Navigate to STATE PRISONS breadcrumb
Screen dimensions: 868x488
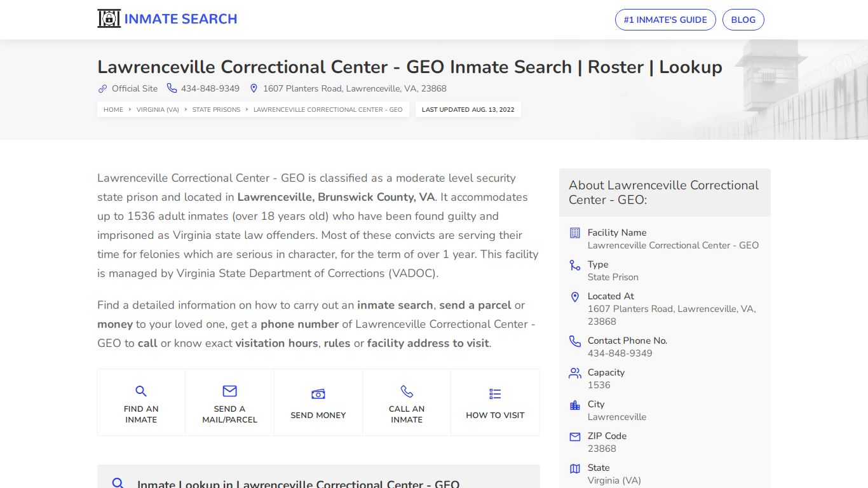pyautogui.click(x=216, y=109)
